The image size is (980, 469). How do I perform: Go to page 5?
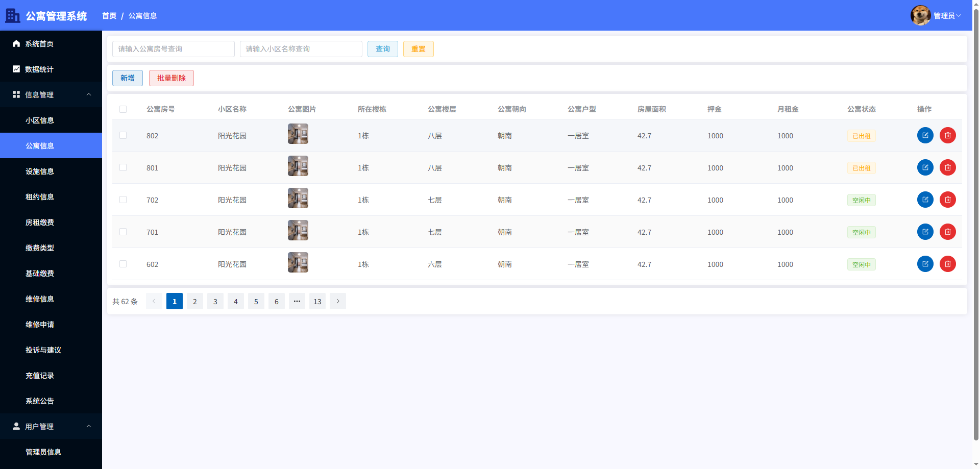(x=256, y=301)
